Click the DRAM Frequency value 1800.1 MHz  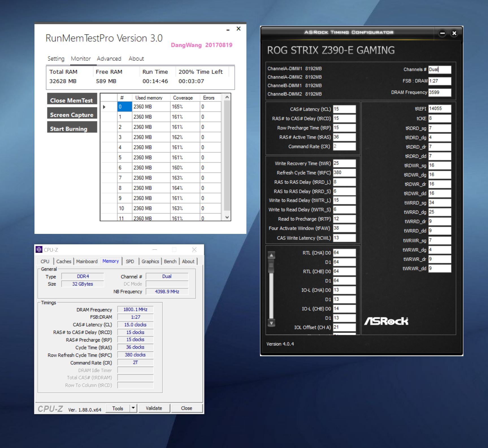click(135, 310)
